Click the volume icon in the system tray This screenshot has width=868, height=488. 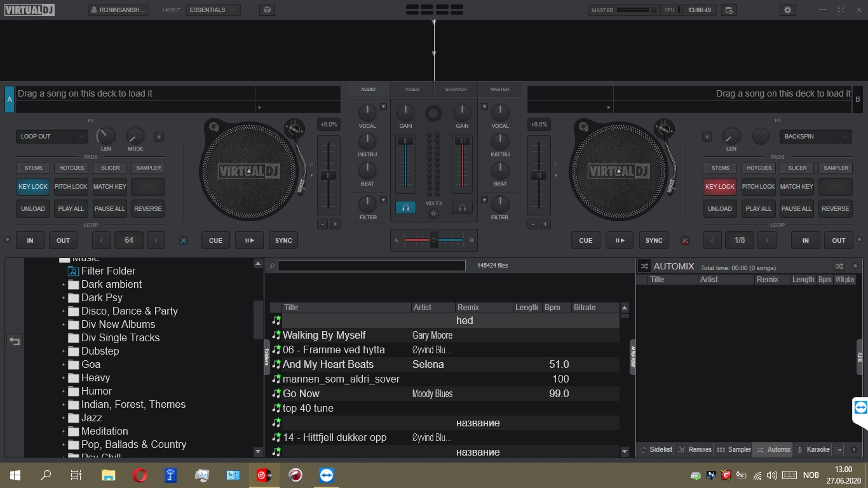click(772, 475)
